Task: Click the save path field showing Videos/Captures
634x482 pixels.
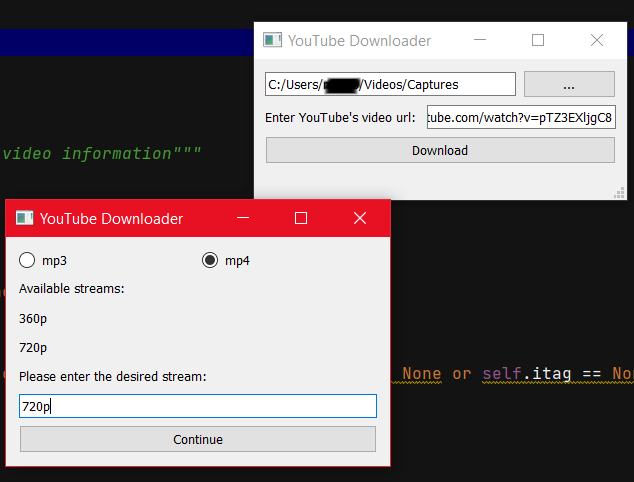Action: (390, 84)
